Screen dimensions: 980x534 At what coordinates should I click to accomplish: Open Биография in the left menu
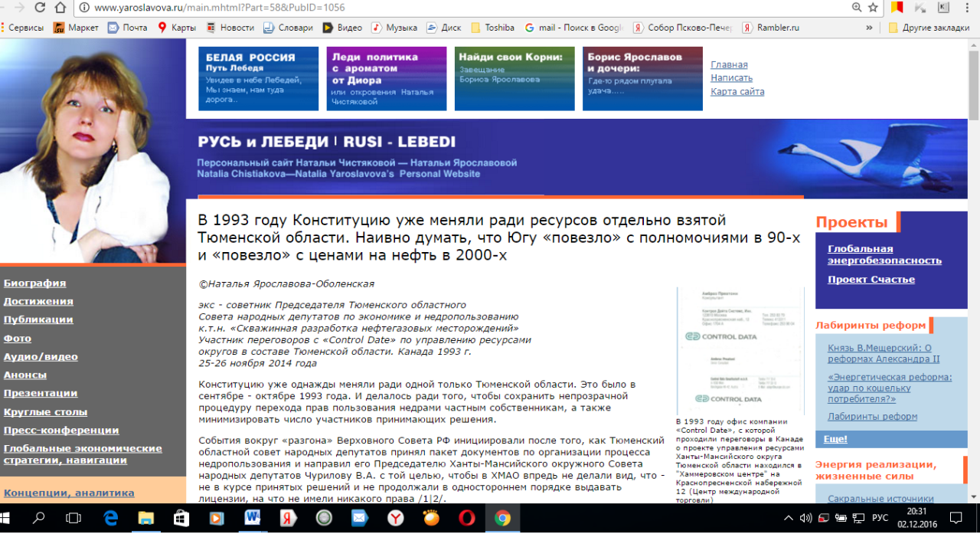tap(34, 283)
